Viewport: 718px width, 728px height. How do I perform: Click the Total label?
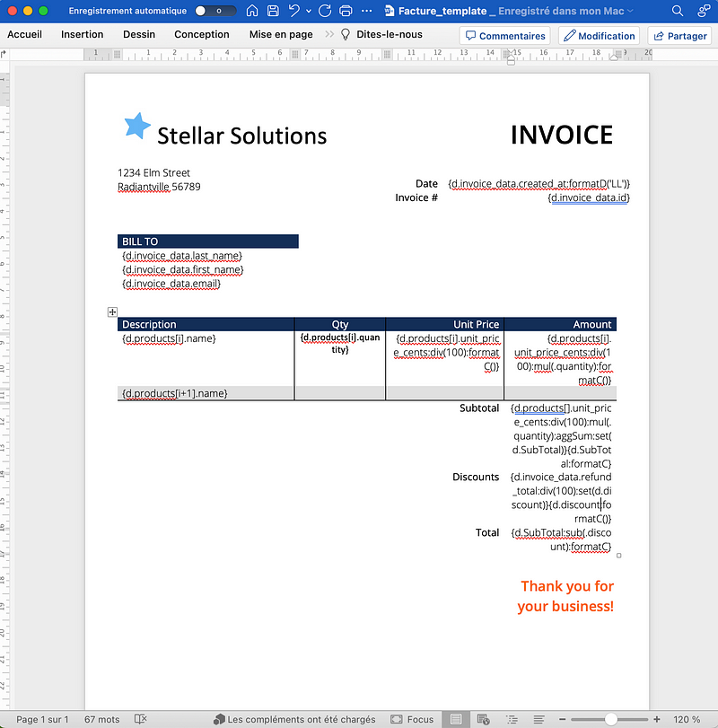487,532
